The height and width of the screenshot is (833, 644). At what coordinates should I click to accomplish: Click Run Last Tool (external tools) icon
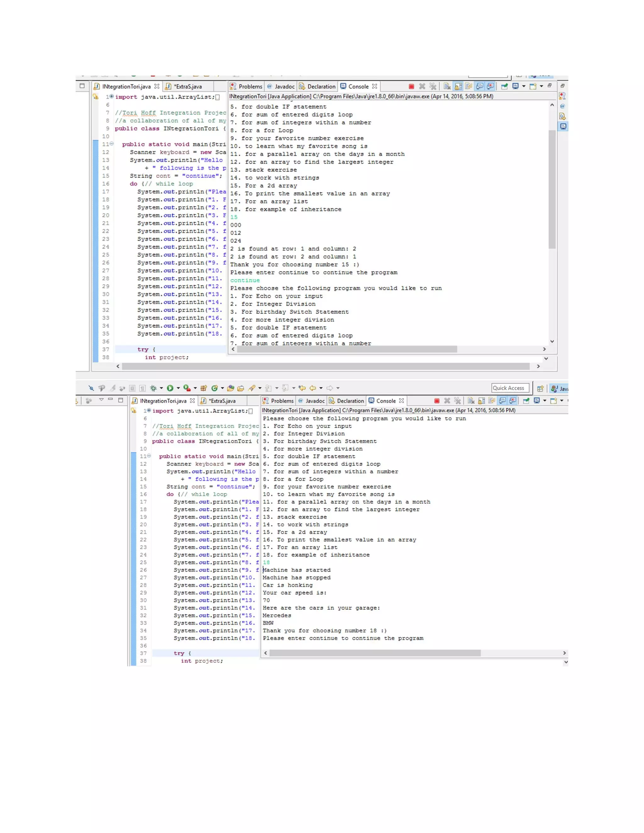[x=187, y=388]
